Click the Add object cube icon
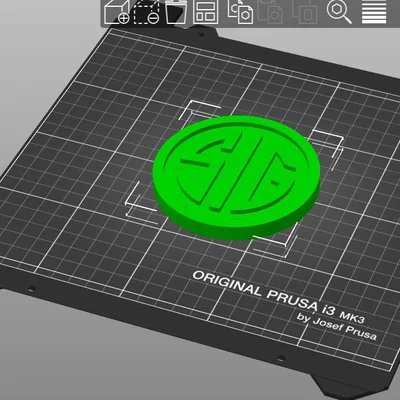The width and height of the screenshot is (400, 400). pos(117,12)
